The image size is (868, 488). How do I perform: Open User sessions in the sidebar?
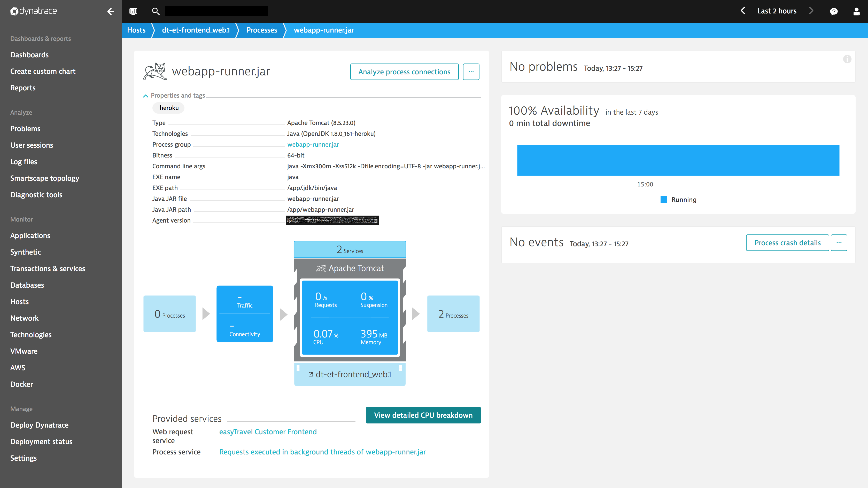pos(32,145)
